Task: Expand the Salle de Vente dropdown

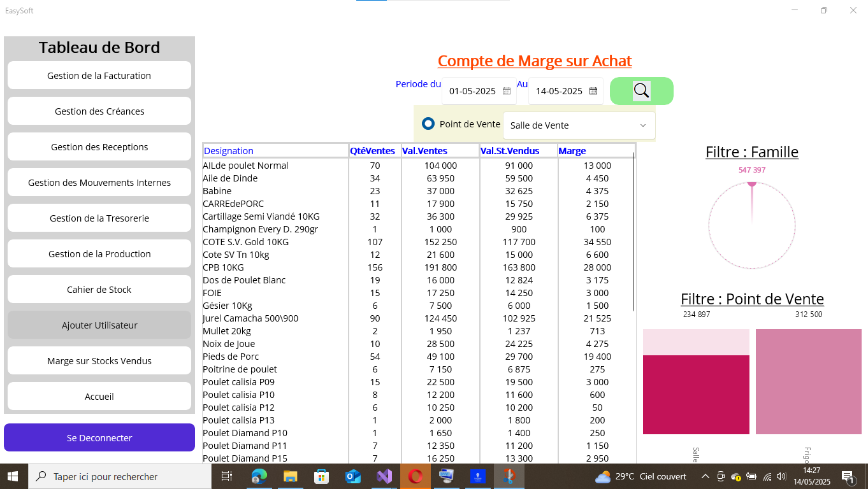Action: click(642, 125)
